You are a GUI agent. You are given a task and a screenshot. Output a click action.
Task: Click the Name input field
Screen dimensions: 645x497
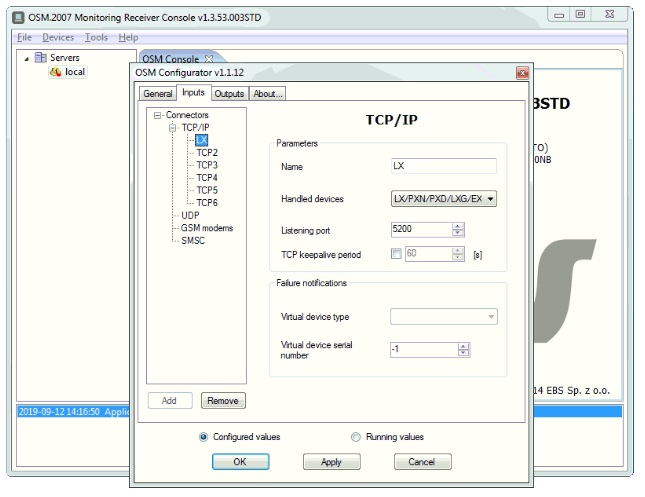[x=443, y=166]
